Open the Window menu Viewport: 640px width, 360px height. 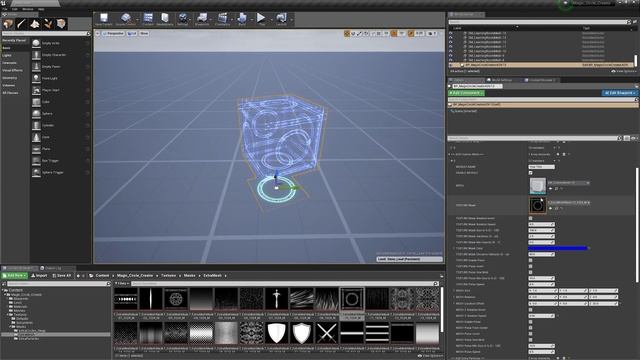click(x=28, y=9)
